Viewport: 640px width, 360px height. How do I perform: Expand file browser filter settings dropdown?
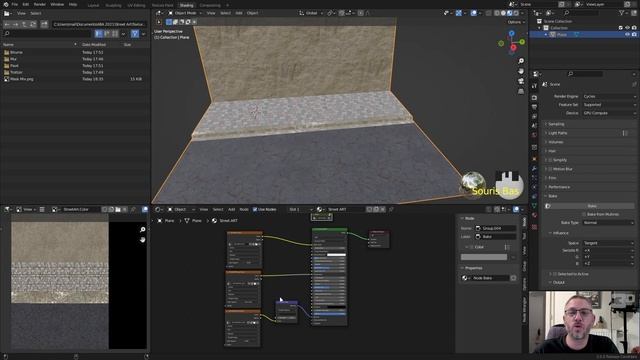(x=143, y=34)
